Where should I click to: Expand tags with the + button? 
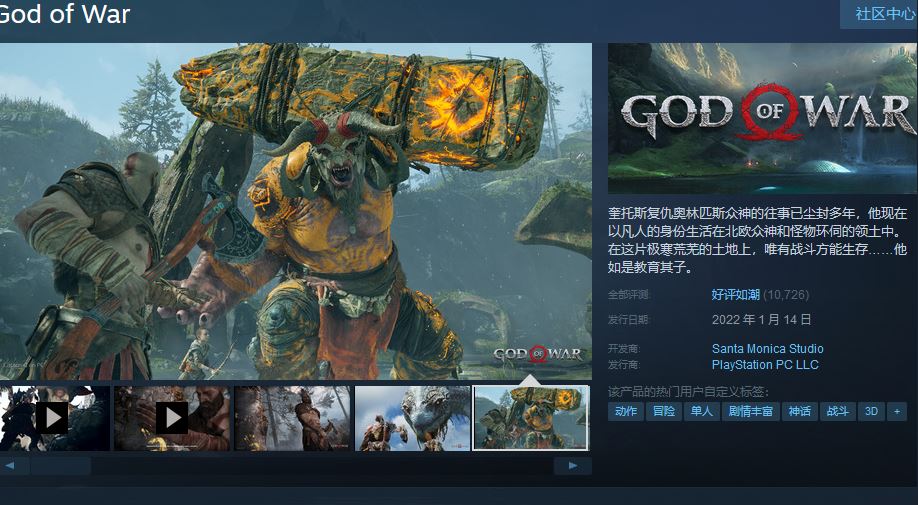(897, 411)
